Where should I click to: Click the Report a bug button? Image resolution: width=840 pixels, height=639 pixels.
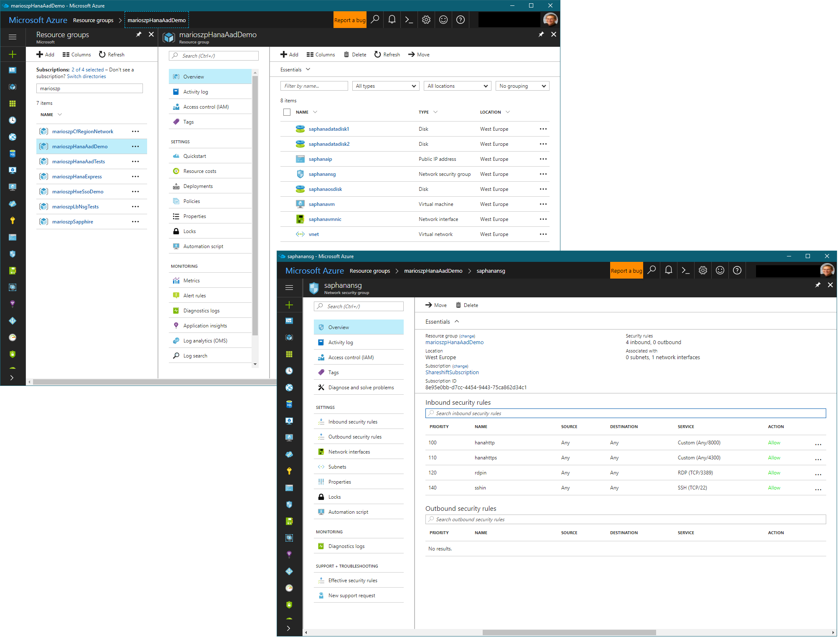pos(350,20)
